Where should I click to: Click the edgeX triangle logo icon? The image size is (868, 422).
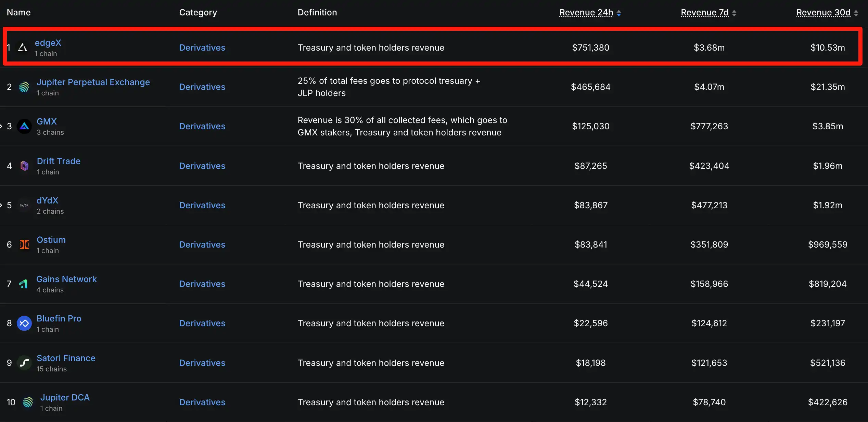click(23, 48)
